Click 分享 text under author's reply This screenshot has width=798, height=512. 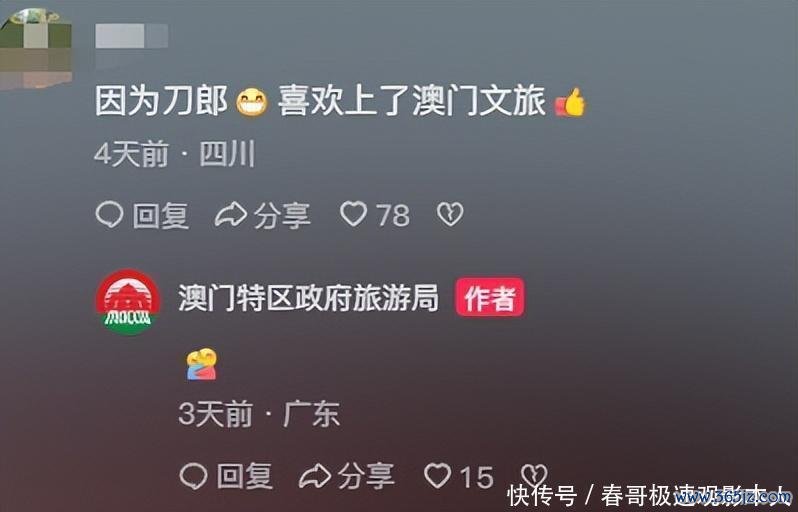click(x=366, y=477)
